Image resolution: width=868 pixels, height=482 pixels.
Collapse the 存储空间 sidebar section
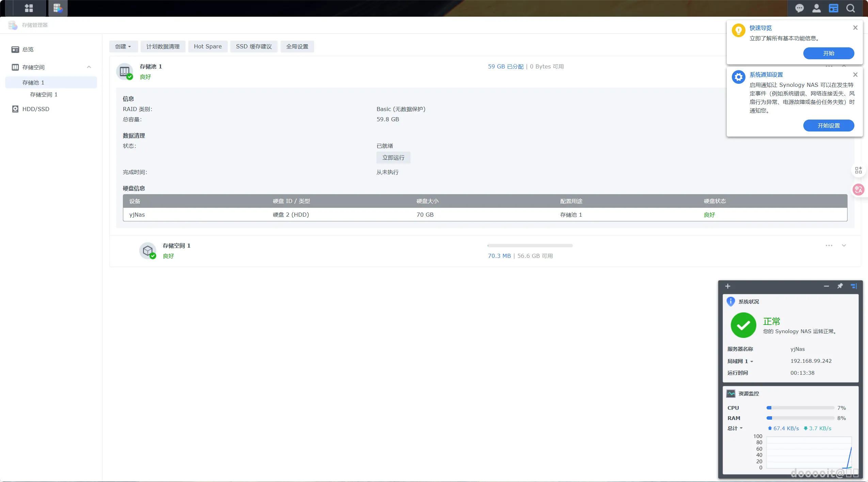(x=89, y=67)
